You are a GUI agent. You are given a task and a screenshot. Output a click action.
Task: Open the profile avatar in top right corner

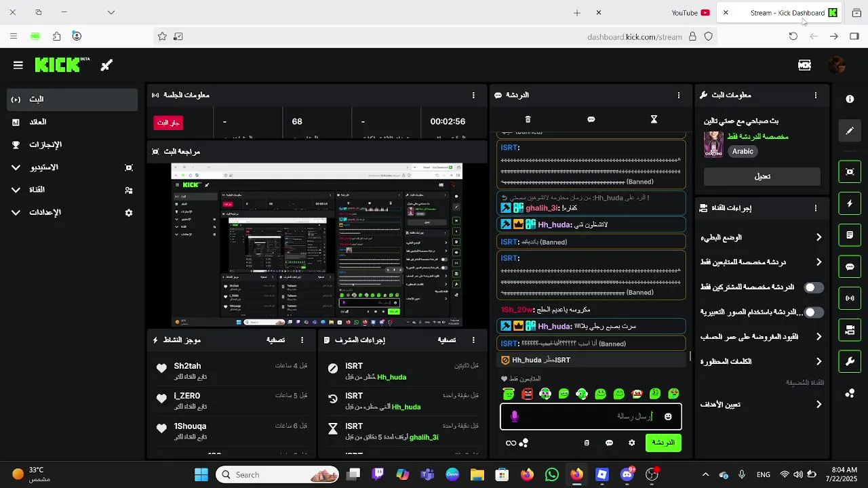[837, 65]
